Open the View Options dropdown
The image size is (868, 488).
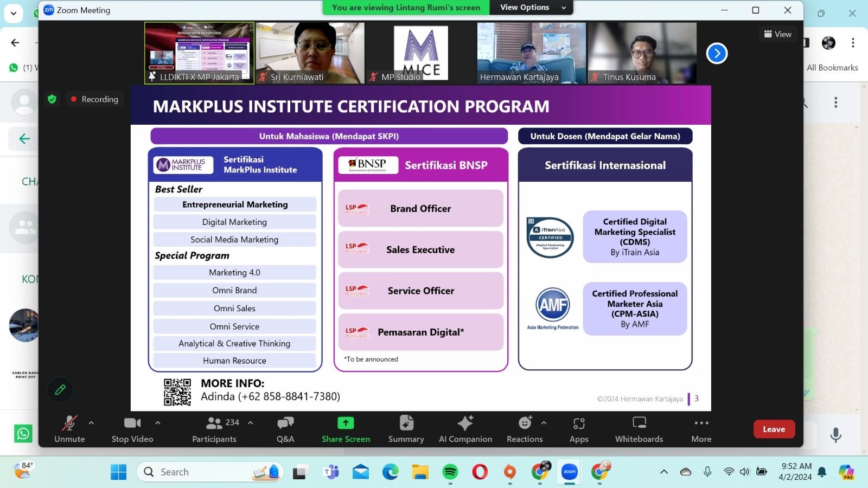[x=532, y=8]
